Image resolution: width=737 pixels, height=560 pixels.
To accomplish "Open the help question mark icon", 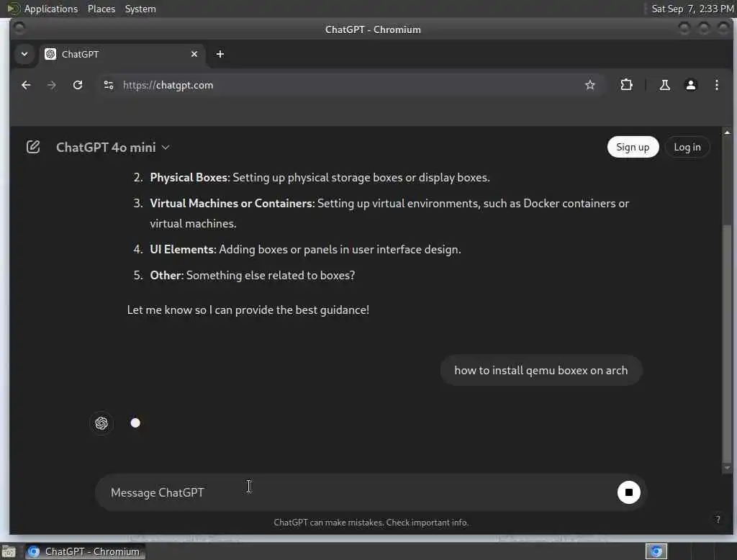I will [718, 520].
